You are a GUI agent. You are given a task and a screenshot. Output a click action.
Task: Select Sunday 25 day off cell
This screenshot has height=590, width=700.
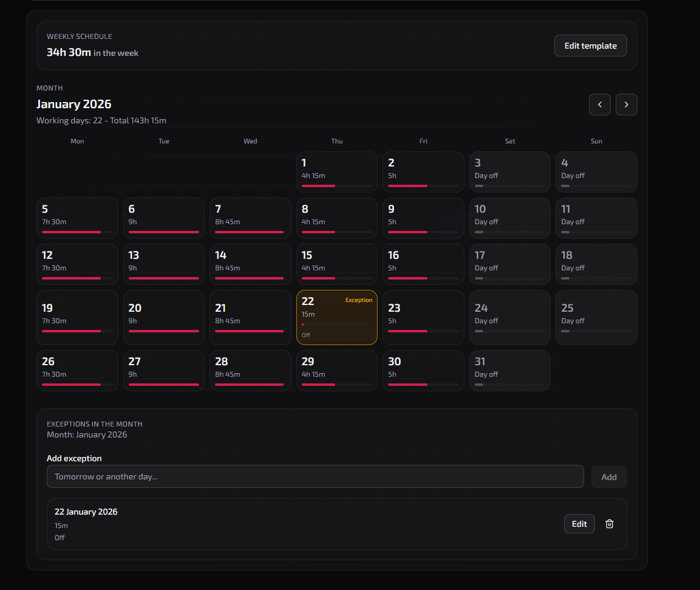[x=596, y=317]
